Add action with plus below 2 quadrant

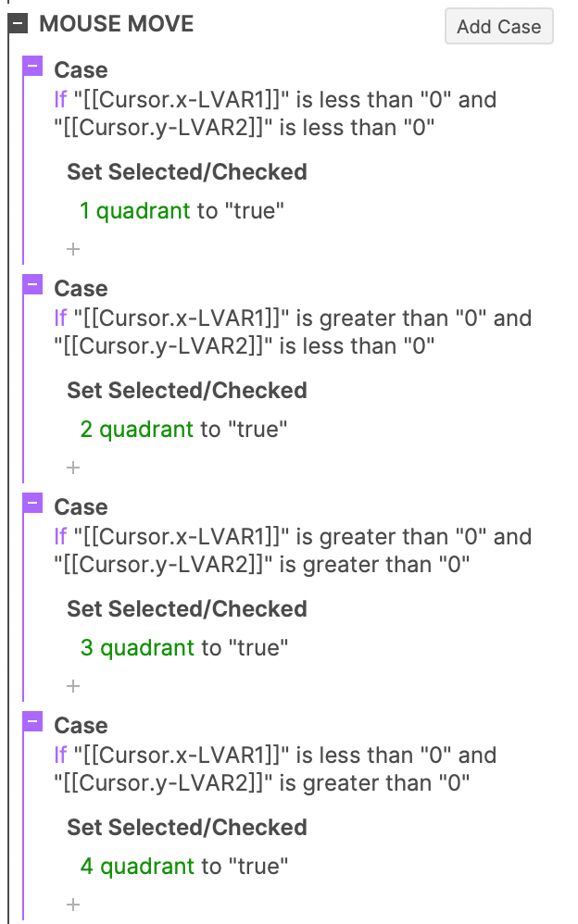point(74,468)
